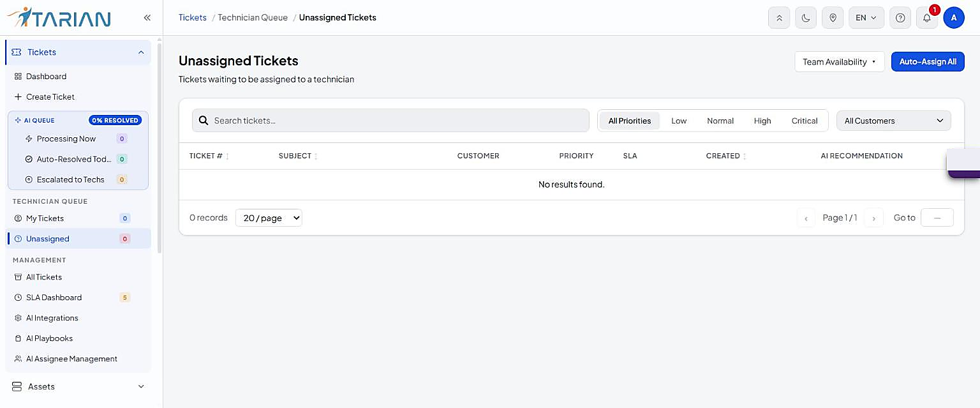Click the AI QUEUE heading

39,120
